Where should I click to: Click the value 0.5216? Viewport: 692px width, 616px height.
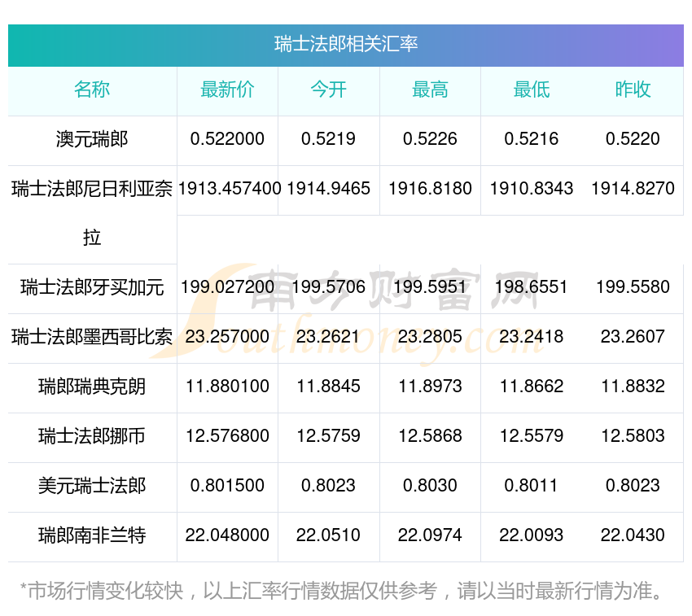pyautogui.click(x=532, y=139)
